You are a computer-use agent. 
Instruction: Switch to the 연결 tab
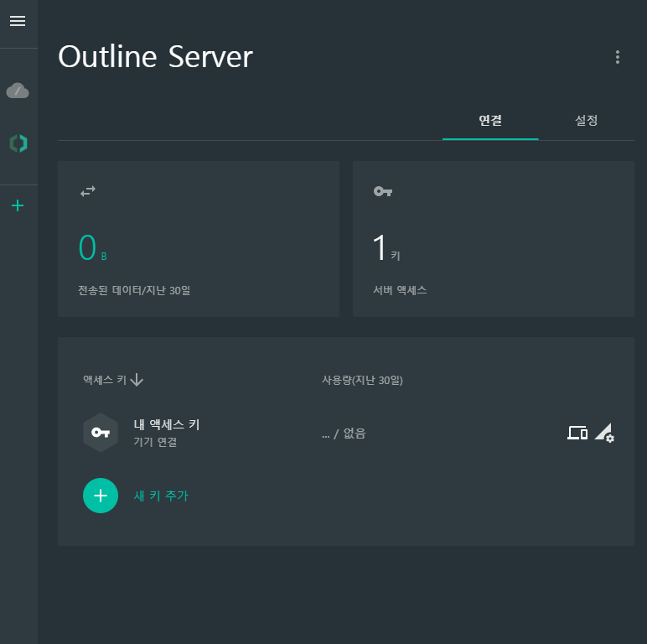pyautogui.click(x=490, y=121)
